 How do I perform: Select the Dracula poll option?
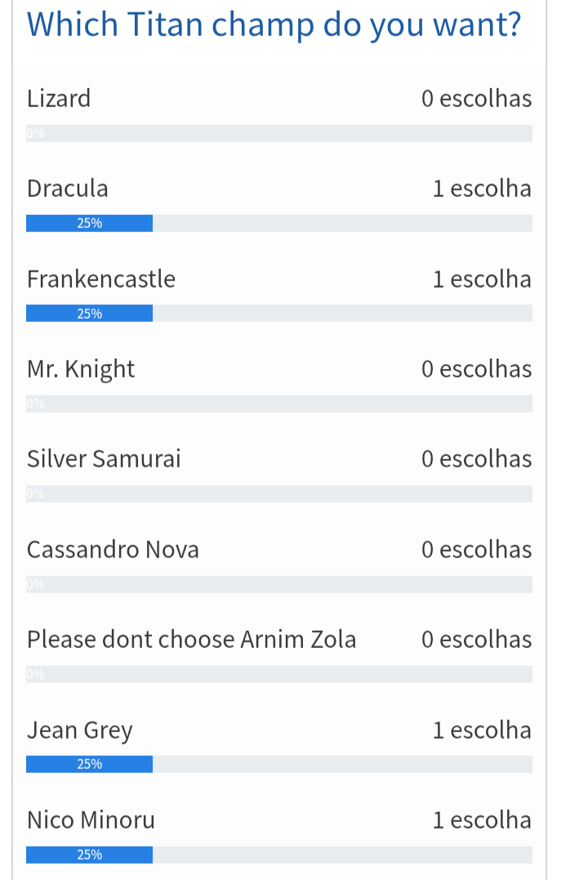click(67, 189)
